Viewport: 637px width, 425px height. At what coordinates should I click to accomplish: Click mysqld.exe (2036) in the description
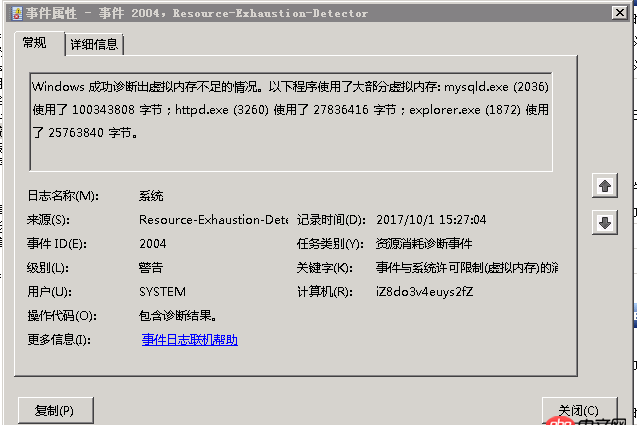[x=496, y=87]
